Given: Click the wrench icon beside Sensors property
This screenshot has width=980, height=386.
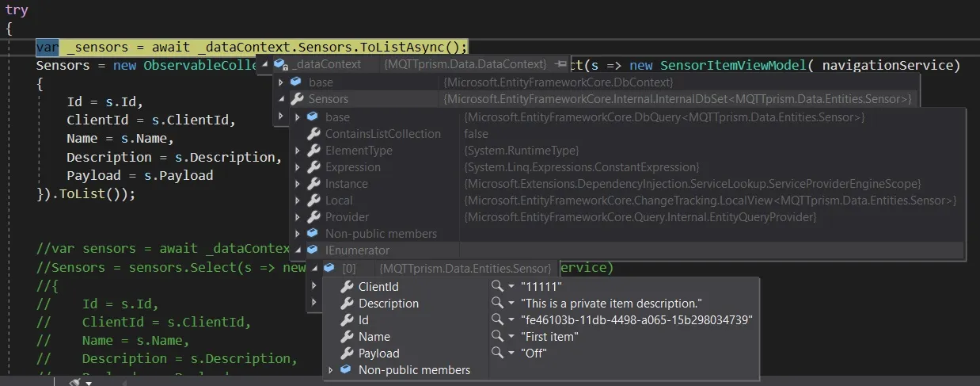Looking at the screenshot, I should (297, 99).
